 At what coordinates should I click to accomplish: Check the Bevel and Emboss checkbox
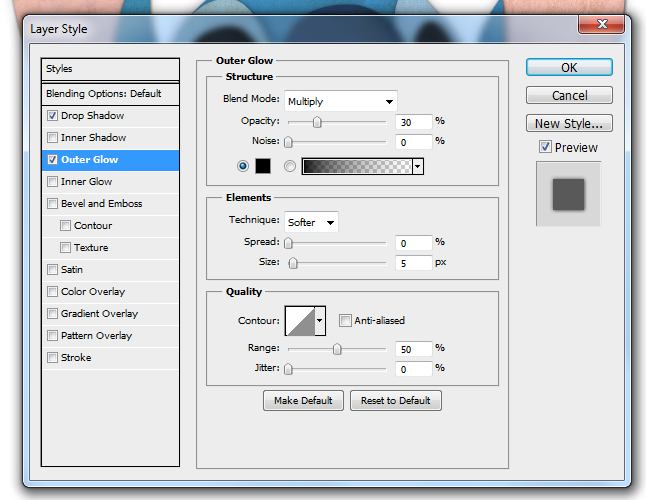[52, 203]
